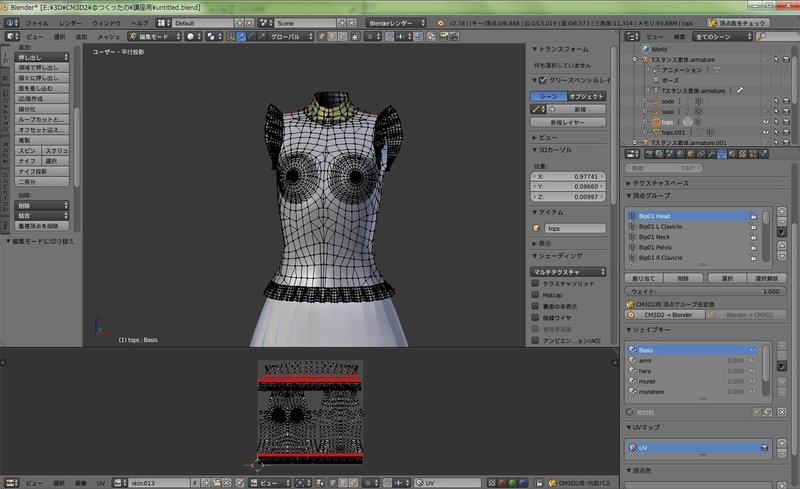This screenshot has width=800, height=489.
Task: Open the レンダー menu
Action: coord(70,23)
